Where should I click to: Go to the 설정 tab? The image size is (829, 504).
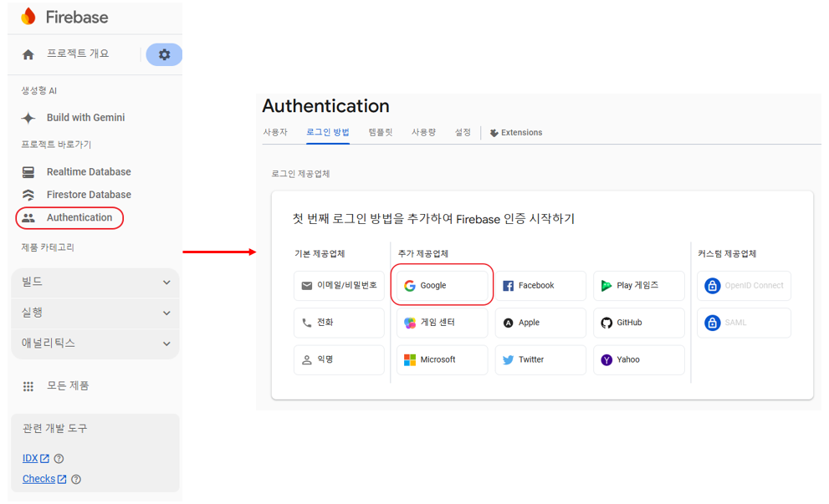click(x=463, y=132)
